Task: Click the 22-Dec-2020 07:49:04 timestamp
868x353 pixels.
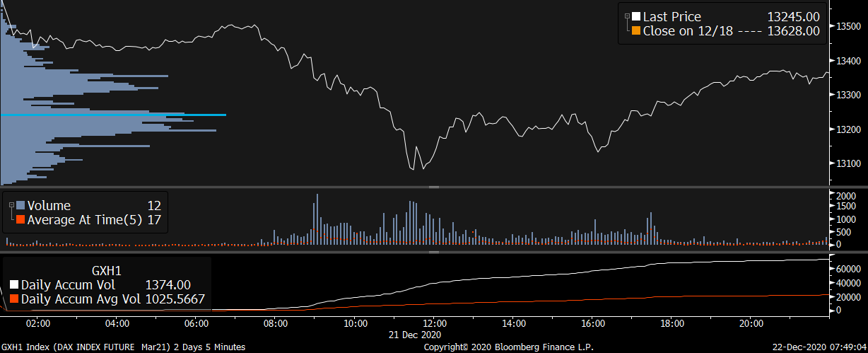Action: click(x=819, y=347)
